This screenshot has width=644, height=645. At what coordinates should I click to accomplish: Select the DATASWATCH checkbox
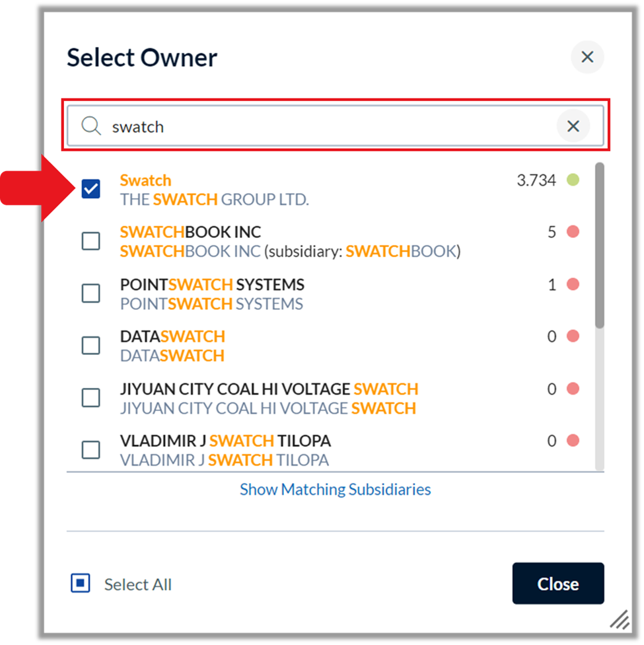pos(91,346)
